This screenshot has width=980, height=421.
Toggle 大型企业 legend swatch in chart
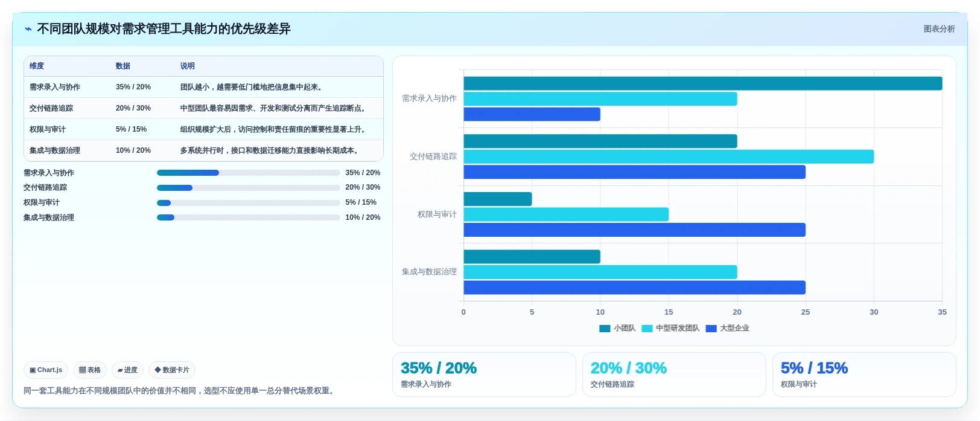(711, 329)
